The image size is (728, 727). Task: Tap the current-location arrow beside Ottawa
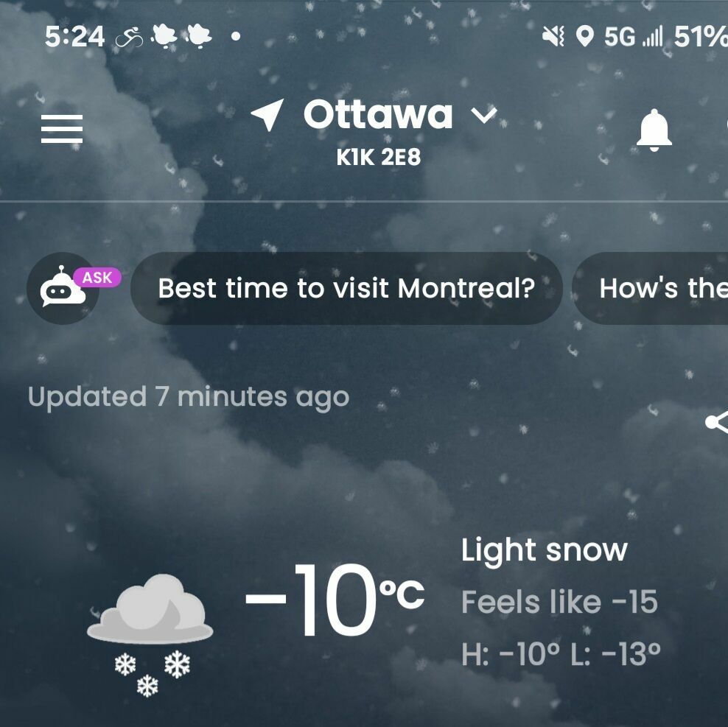coord(267,116)
